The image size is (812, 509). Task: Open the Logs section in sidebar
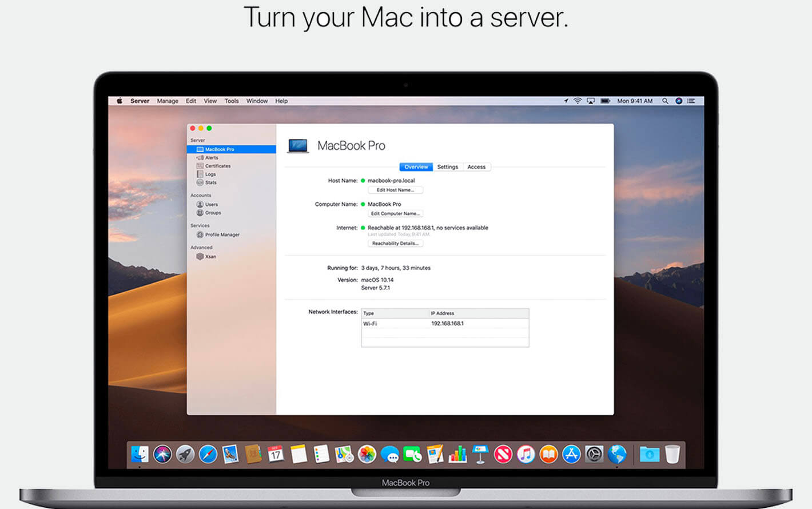[x=206, y=174]
